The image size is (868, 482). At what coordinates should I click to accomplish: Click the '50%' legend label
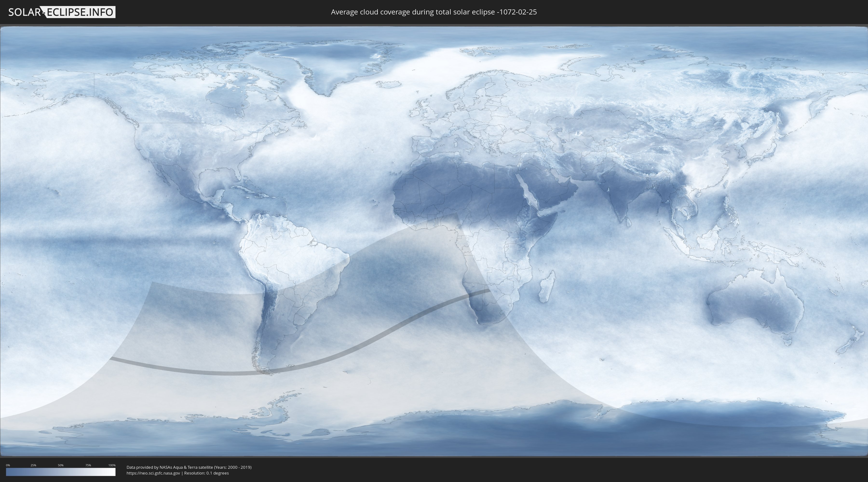(61, 465)
